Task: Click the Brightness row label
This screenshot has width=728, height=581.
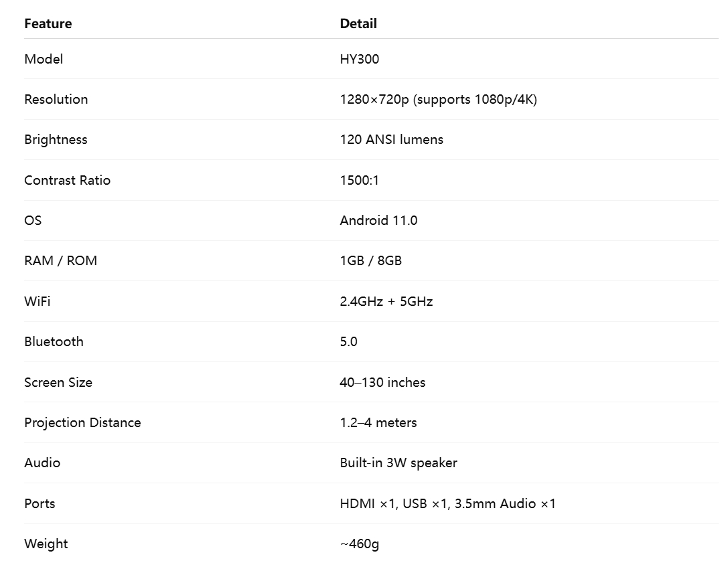Action: tap(56, 139)
